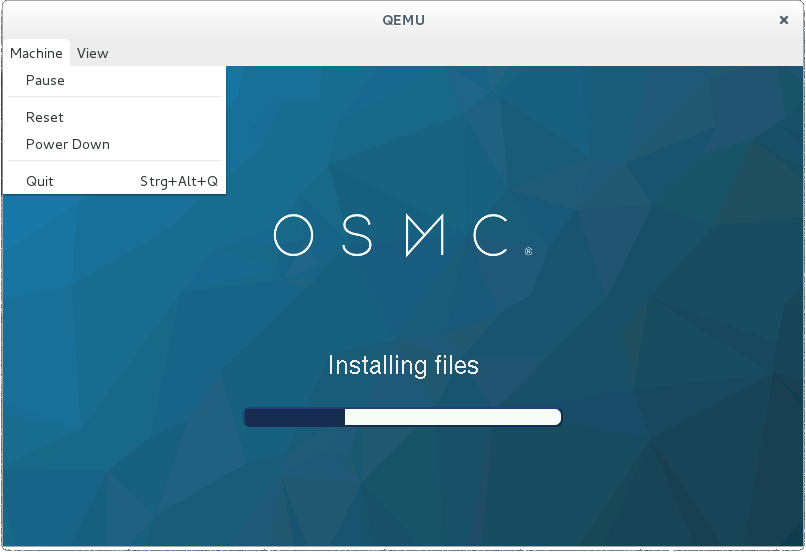Viewport: 806px width, 552px height.
Task: Click the letter O in the OSMC logo
Action: coord(295,236)
